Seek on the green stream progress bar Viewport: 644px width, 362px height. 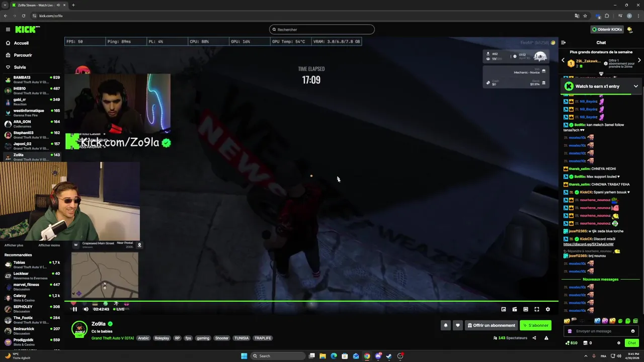click(311, 301)
